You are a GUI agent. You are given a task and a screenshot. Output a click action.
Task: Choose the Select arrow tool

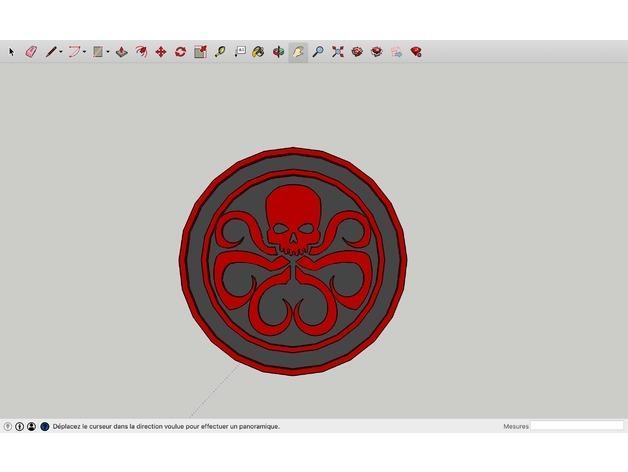tap(12, 52)
